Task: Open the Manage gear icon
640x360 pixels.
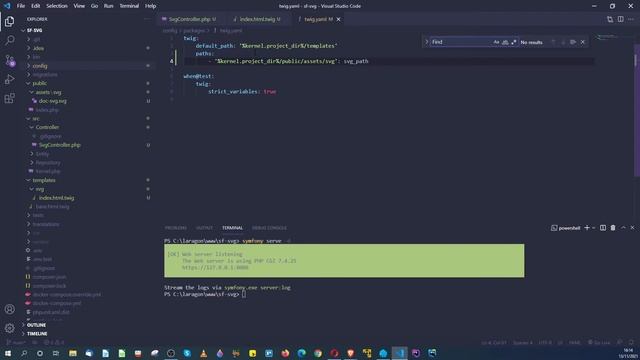Action: click(9, 327)
